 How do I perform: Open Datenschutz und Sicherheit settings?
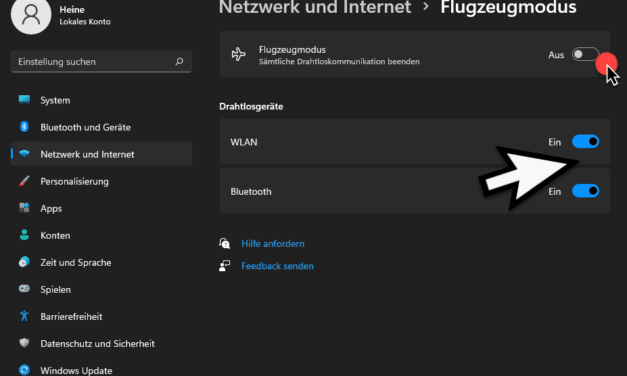[x=101, y=343]
